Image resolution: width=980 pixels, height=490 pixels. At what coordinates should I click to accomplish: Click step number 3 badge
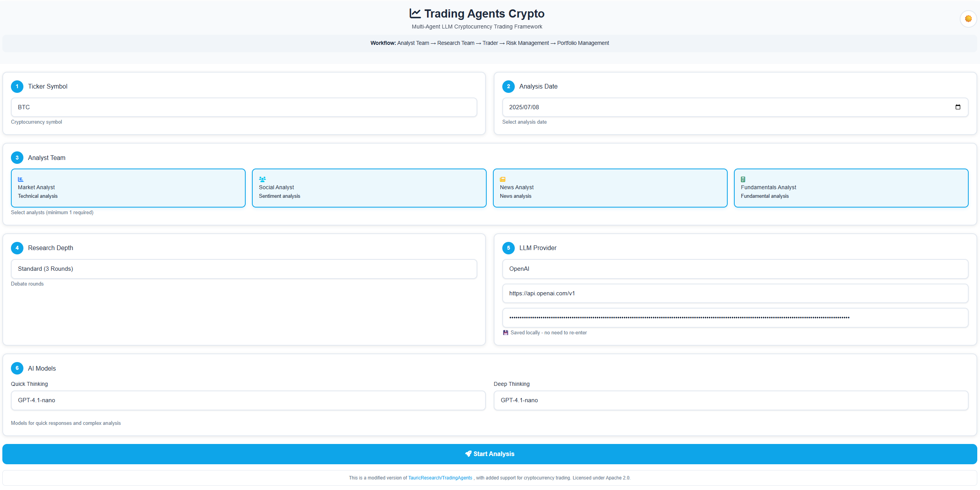(17, 158)
